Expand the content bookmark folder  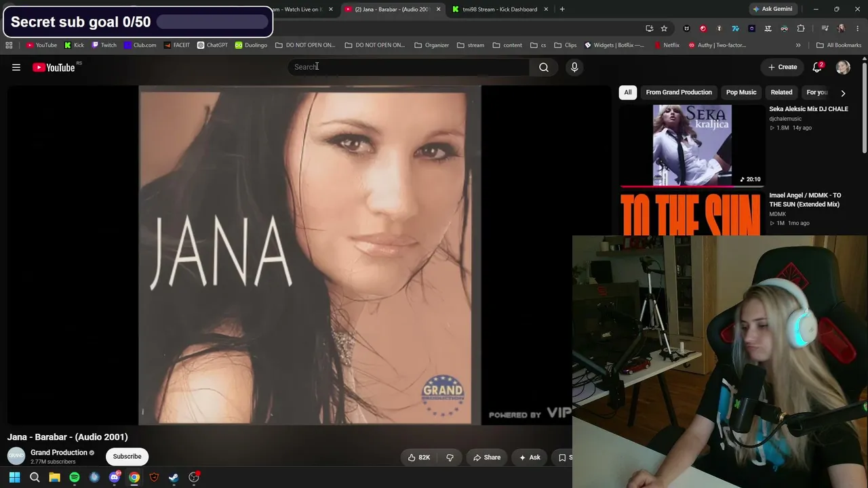click(x=508, y=45)
